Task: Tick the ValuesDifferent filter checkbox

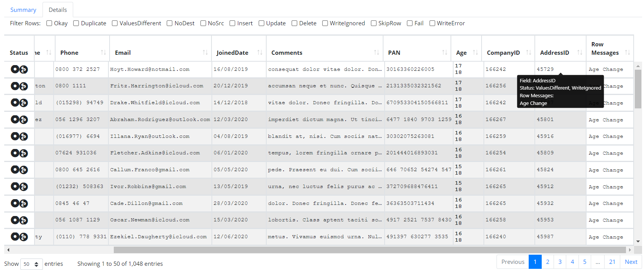Action: point(115,23)
